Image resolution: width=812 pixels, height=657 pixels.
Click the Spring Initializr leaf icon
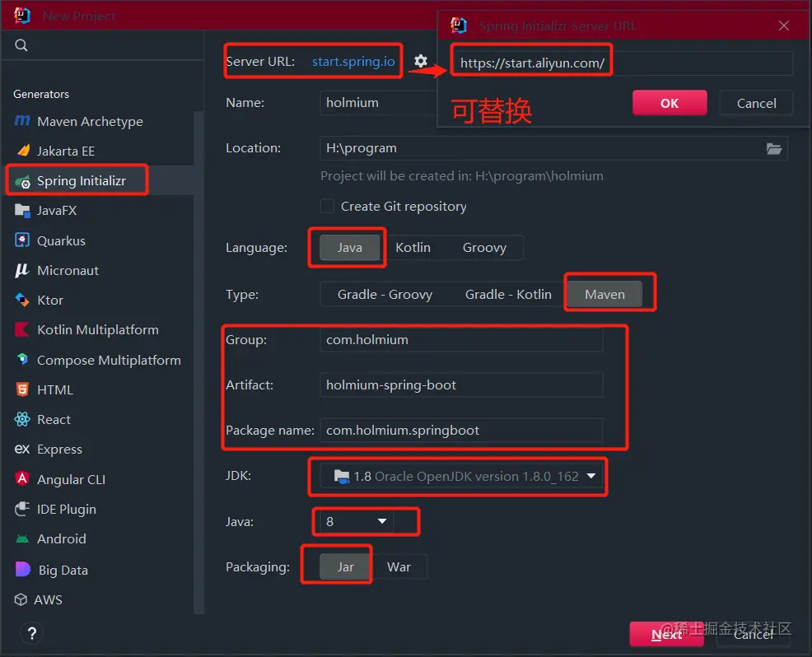[23, 182]
